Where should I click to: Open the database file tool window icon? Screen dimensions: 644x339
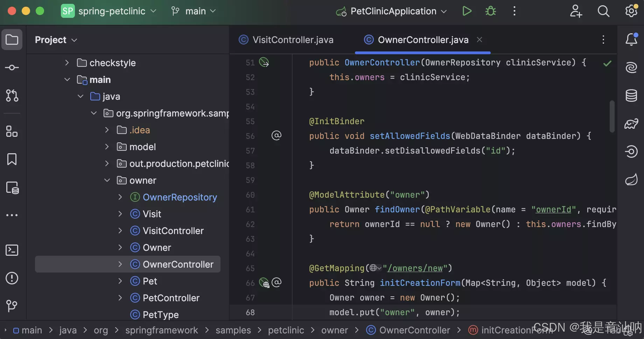tap(13, 188)
